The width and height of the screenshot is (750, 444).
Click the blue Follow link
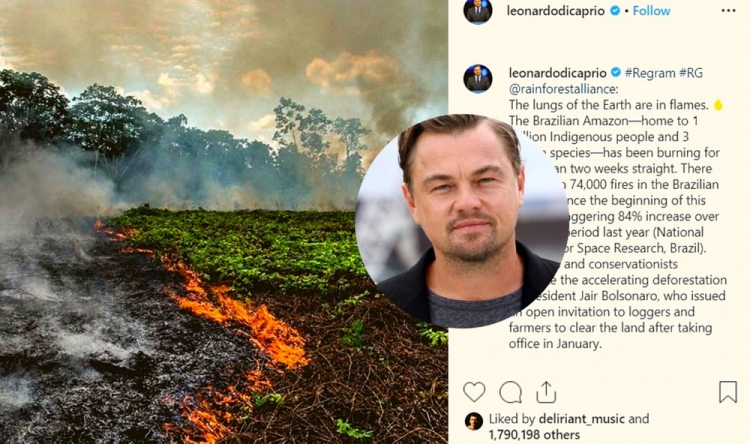click(651, 11)
